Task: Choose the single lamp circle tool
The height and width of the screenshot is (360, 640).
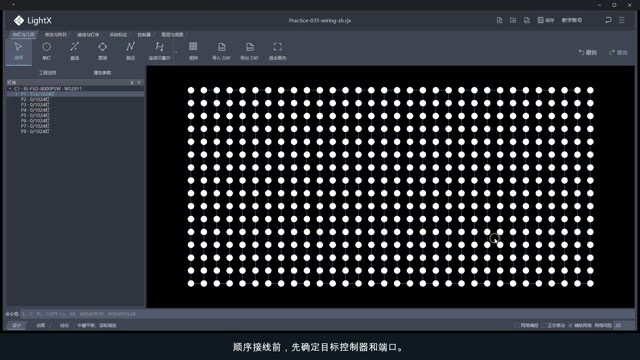Action: pos(47,51)
